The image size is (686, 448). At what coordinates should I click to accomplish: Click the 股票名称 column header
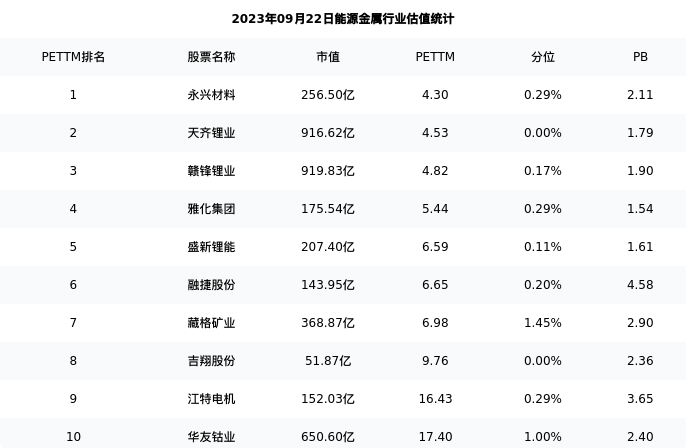(211, 57)
